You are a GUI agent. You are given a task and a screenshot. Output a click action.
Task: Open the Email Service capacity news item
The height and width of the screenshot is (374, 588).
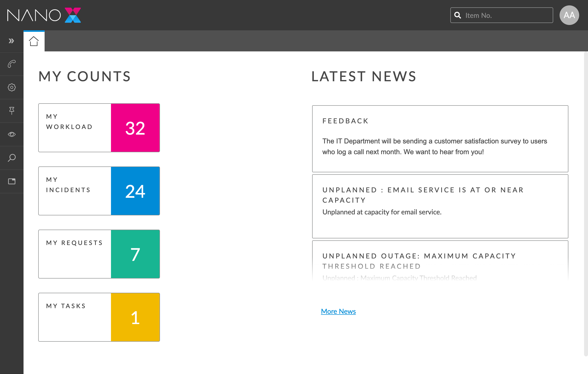tap(440, 206)
